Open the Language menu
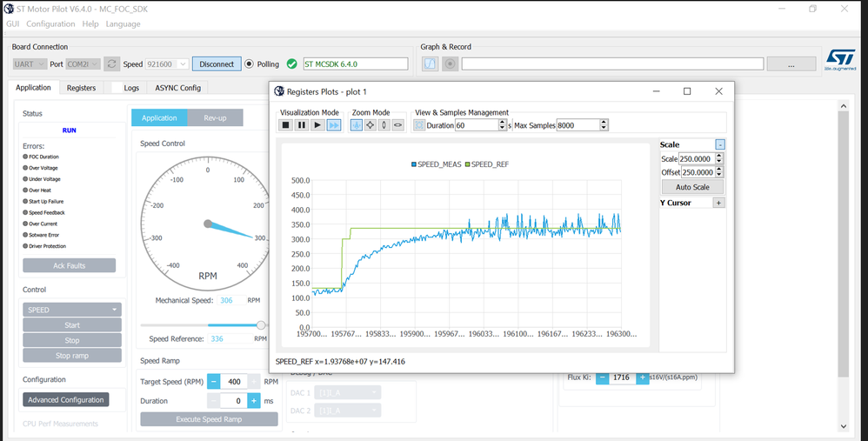 [x=123, y=24]
